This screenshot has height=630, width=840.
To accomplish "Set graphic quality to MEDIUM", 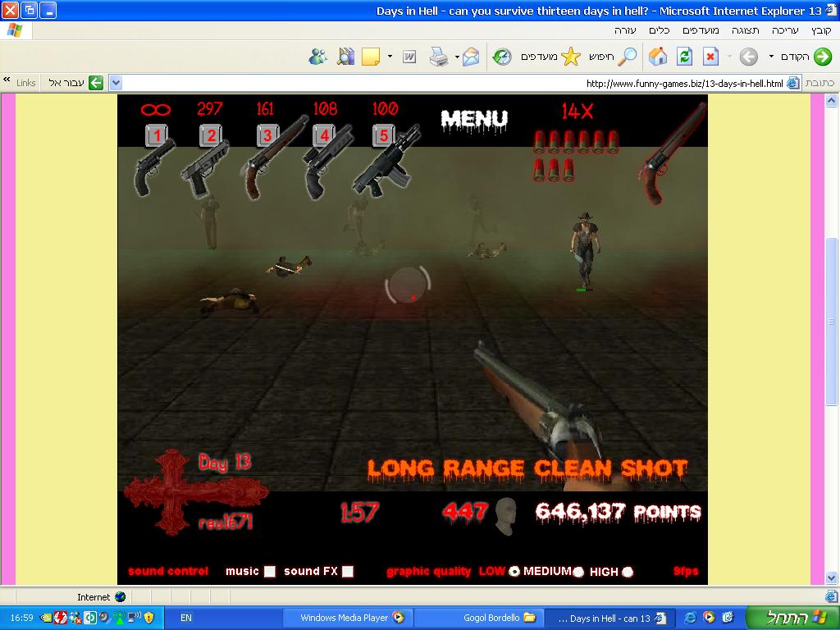I will (x=578, y=572).
